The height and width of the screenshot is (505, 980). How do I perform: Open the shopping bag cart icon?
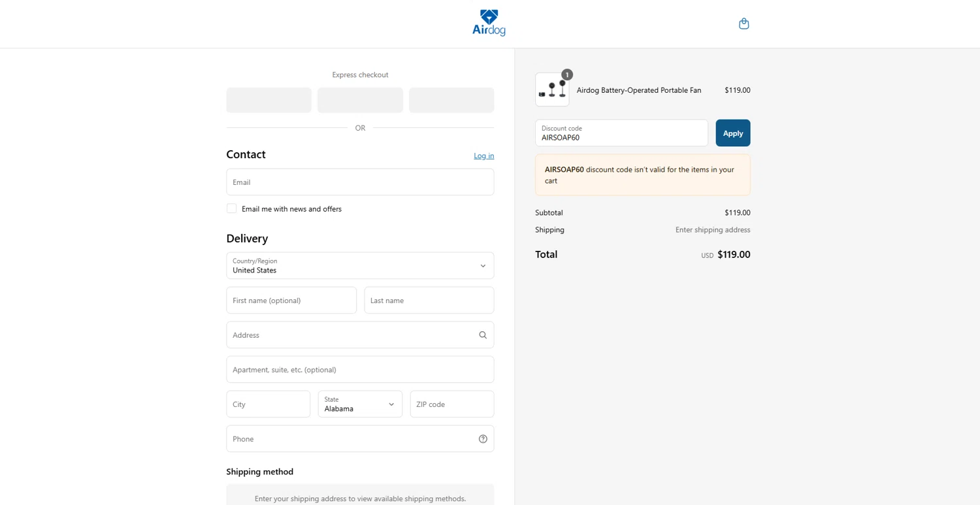pyautogui.click(x=743, y=24)
